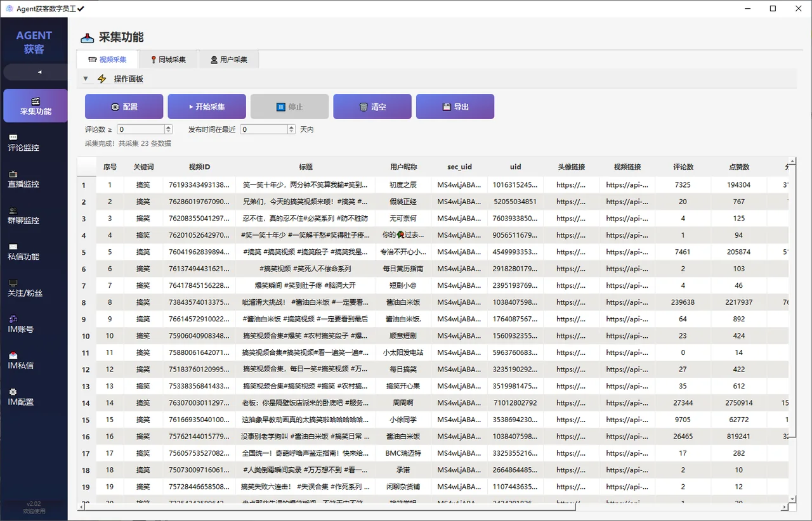Click comment count cell 239638
This screenshot has height=521, width=812.
click(683, 302)
